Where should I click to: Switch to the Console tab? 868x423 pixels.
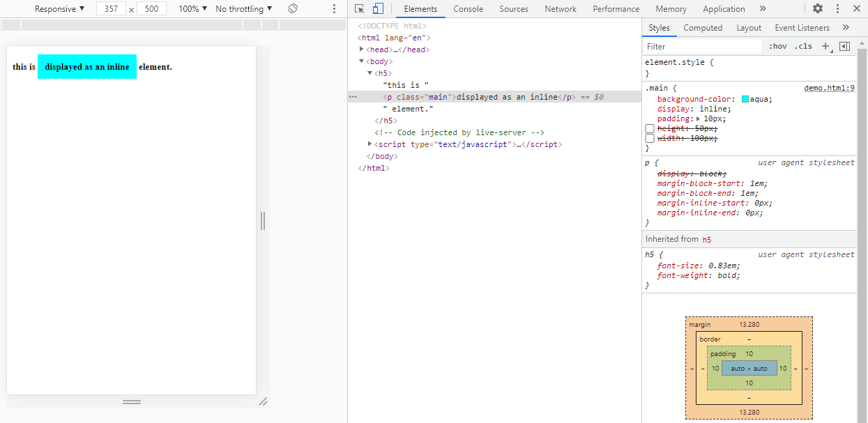pos(468,9)
